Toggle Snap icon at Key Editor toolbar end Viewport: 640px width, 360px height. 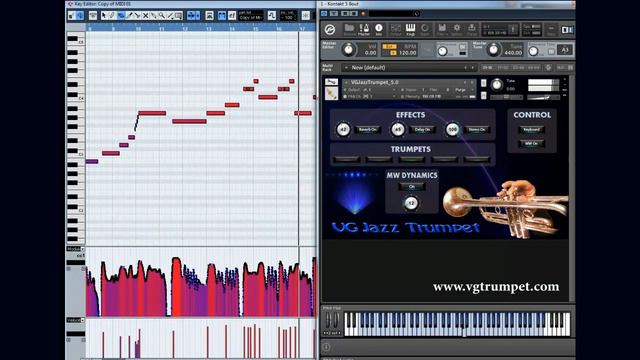point(306,16)
